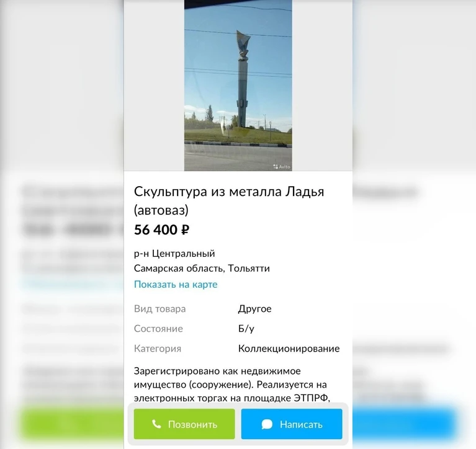Image resolution: width=476 pixels, height=449 pixels.
Task: Click the Самарская область, Тольятти address
Action: 202,268
